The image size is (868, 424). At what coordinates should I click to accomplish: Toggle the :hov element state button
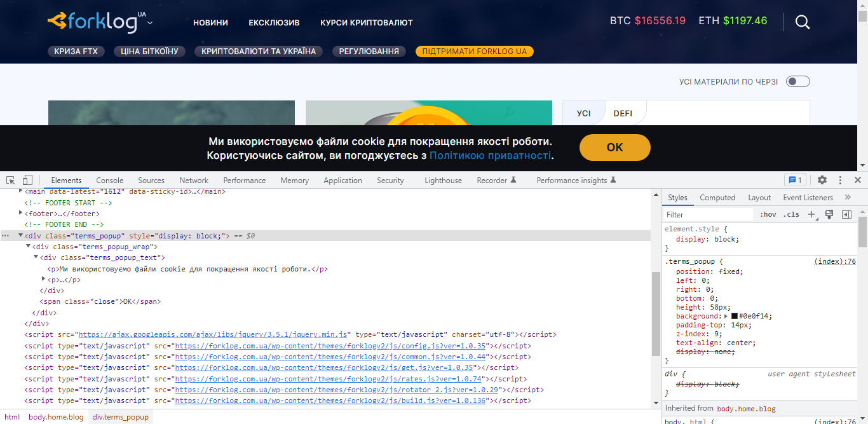768,215
